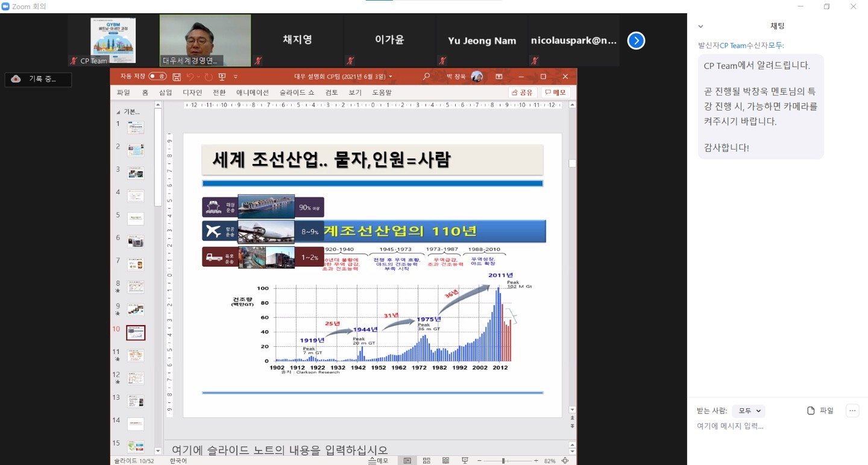Open the 파일 menu tab
This screenshot has height=465, width=868.
[124, 92]
